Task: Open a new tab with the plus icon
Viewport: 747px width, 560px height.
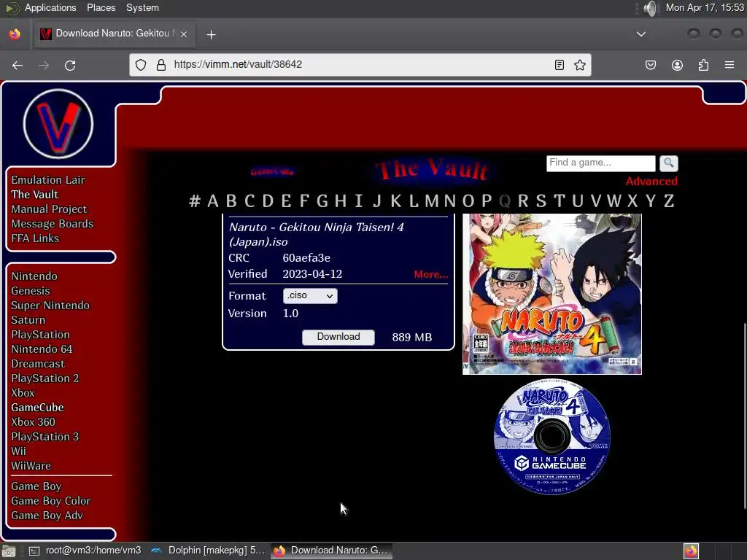Action: (x=211, y=34)
